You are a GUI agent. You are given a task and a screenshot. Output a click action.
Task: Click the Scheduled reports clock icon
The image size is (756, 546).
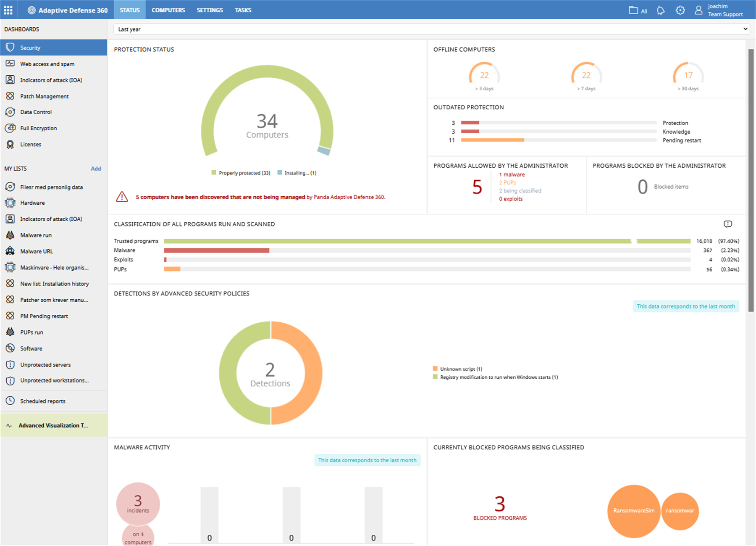(x=10, y=401)
